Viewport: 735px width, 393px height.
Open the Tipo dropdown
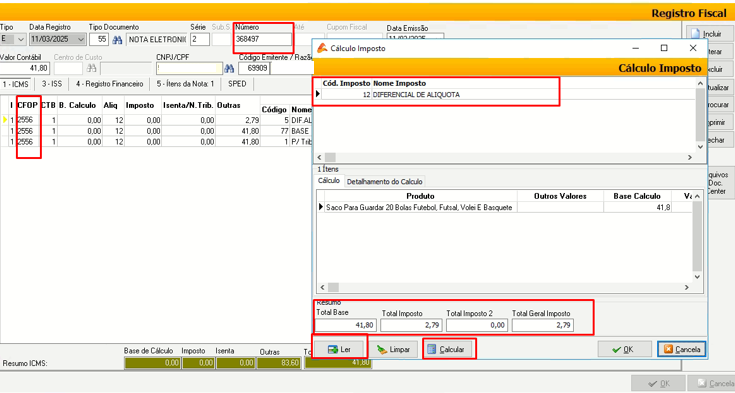[x=21, y=39]
